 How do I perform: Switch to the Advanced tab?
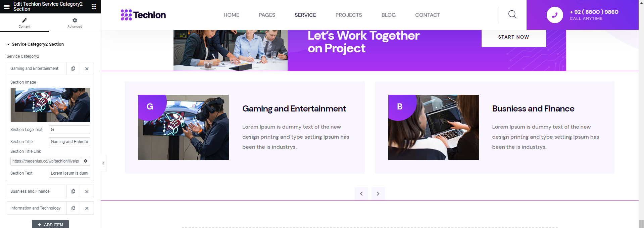point(75,23)
